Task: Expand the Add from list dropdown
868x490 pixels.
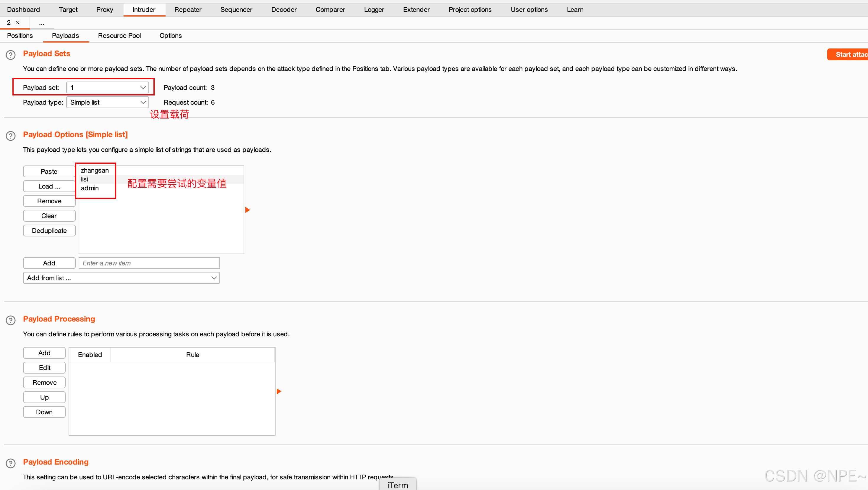Action: [x=121, y=278]
